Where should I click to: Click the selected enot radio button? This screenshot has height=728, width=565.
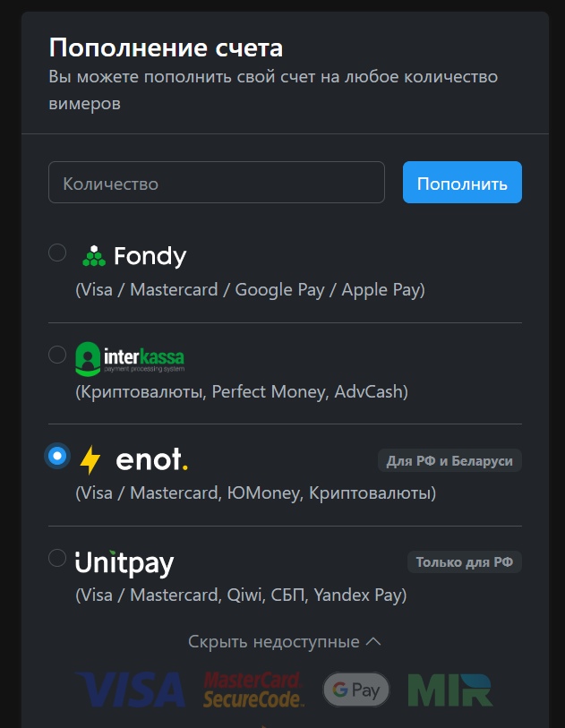(57, 457)
